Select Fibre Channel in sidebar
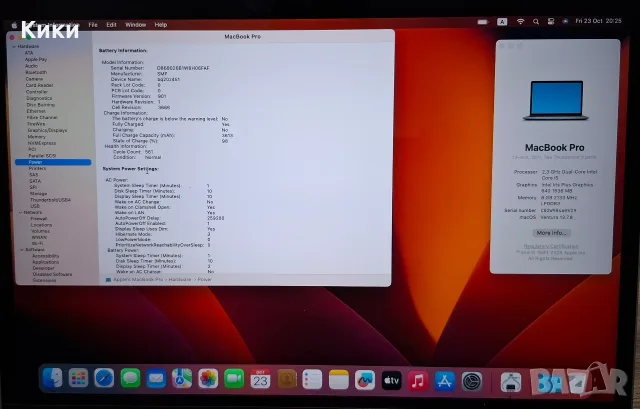 [42, 118]
